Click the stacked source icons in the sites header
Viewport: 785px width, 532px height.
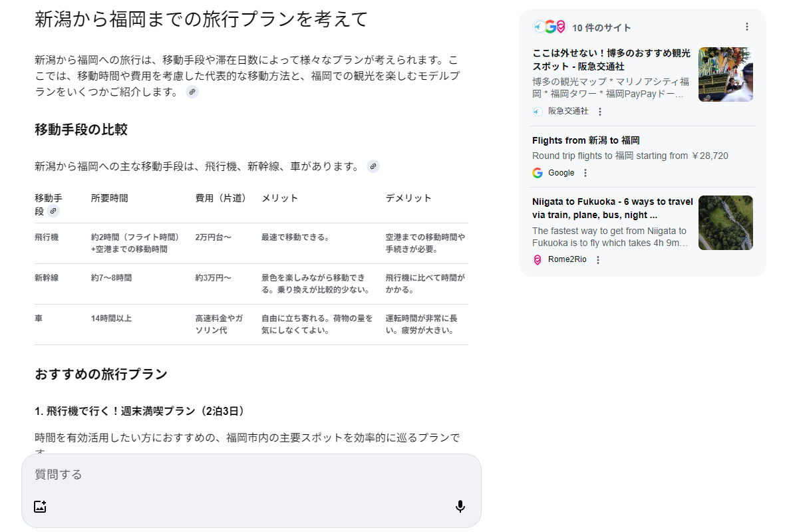[549, 27]
